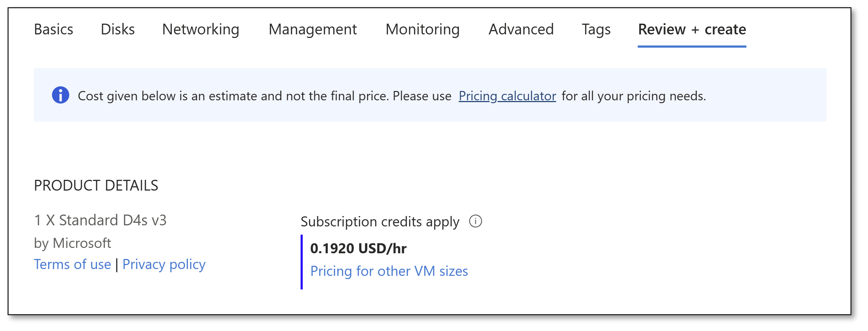This screenshot has width=868, height=331.
Task: Switch to the Advanced tab
Action: coord(521,29)
